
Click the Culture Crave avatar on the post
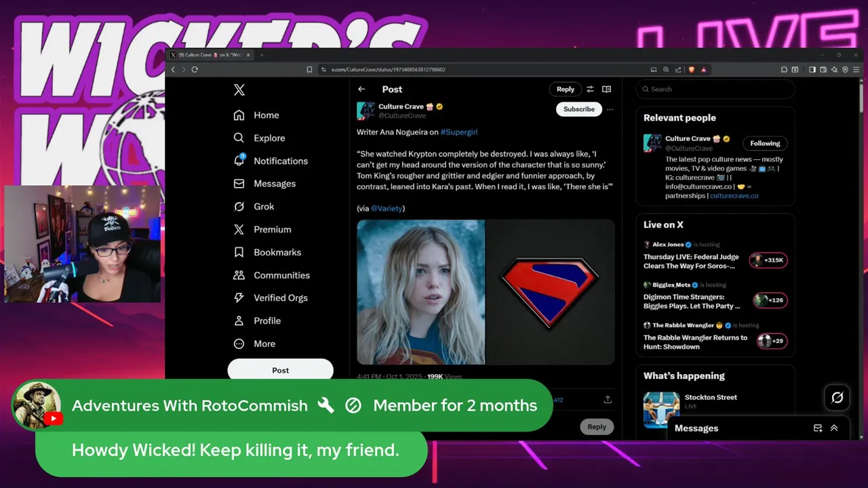(366, 111)
